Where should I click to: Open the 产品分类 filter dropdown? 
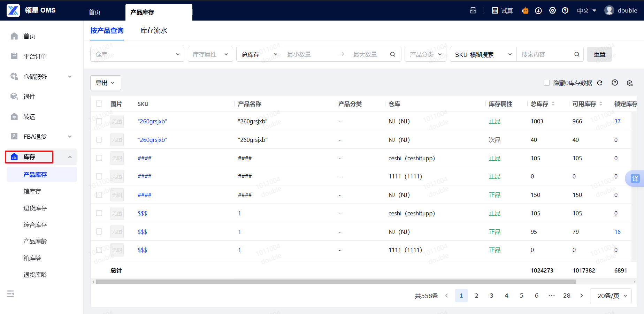[x=426, y=54]
